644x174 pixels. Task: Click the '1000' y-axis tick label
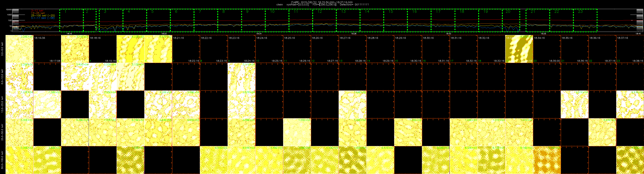[x=9, y=15]
